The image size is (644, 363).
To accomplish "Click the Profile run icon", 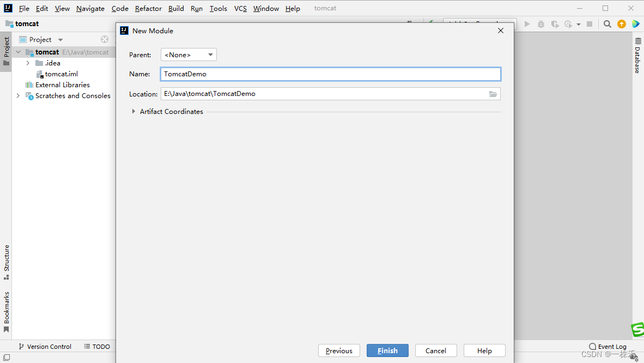I will (568, 25).
